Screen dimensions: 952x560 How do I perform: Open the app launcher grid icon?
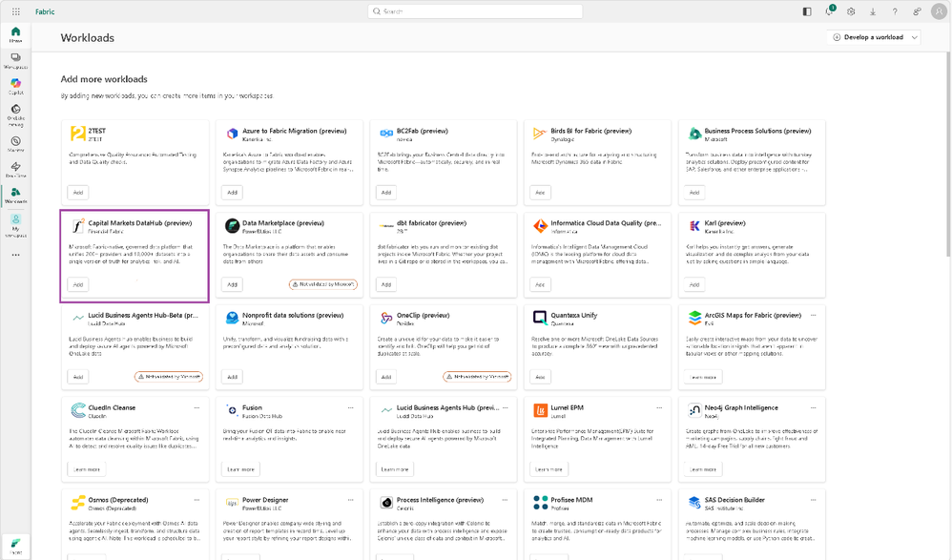coord(16,11)
